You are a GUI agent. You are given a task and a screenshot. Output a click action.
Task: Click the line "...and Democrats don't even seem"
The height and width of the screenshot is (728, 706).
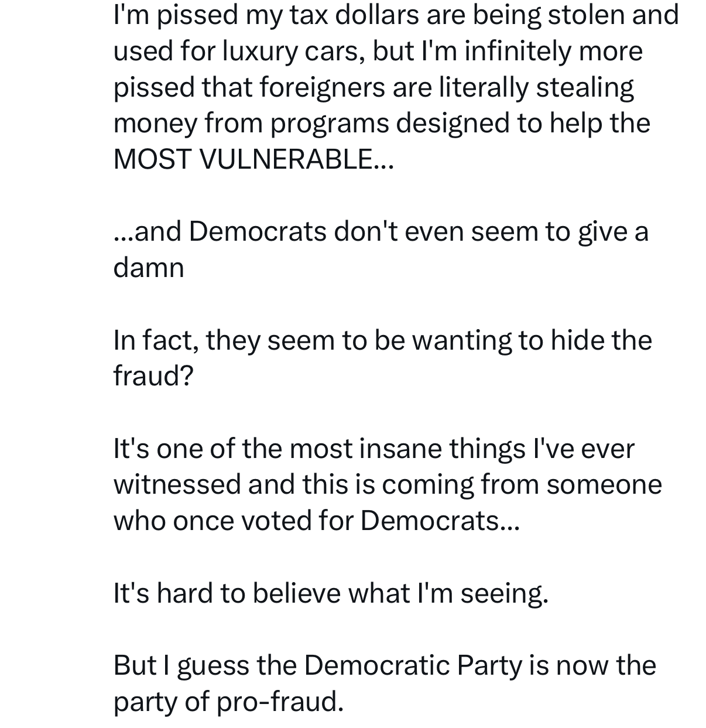381,231
